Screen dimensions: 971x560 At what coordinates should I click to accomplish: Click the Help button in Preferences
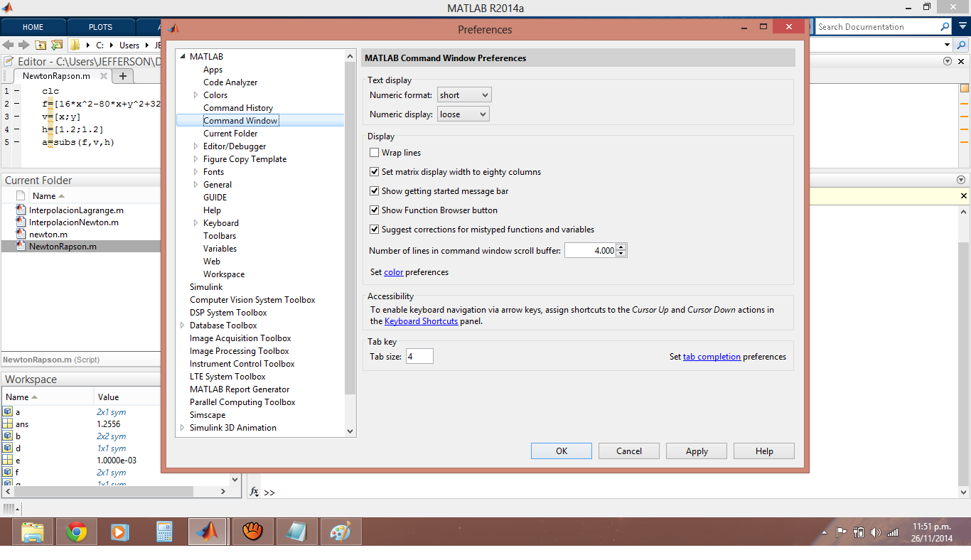[764, 451]
